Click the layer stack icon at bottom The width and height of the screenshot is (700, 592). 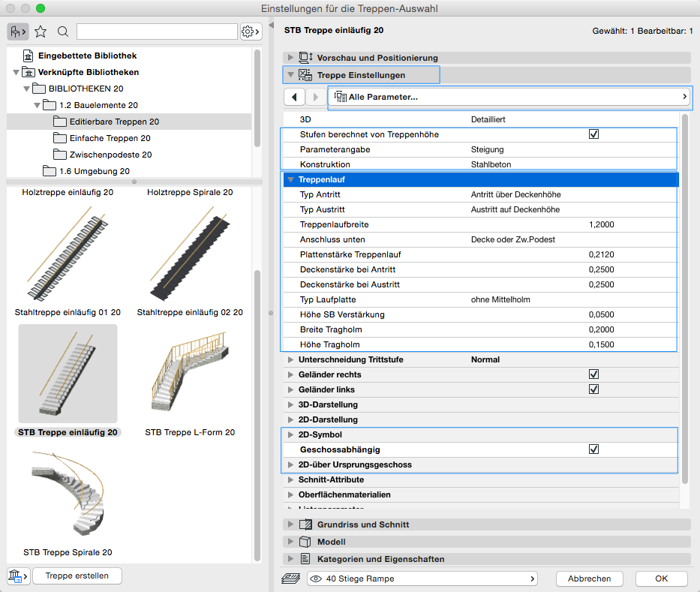(x=292, y=578)
